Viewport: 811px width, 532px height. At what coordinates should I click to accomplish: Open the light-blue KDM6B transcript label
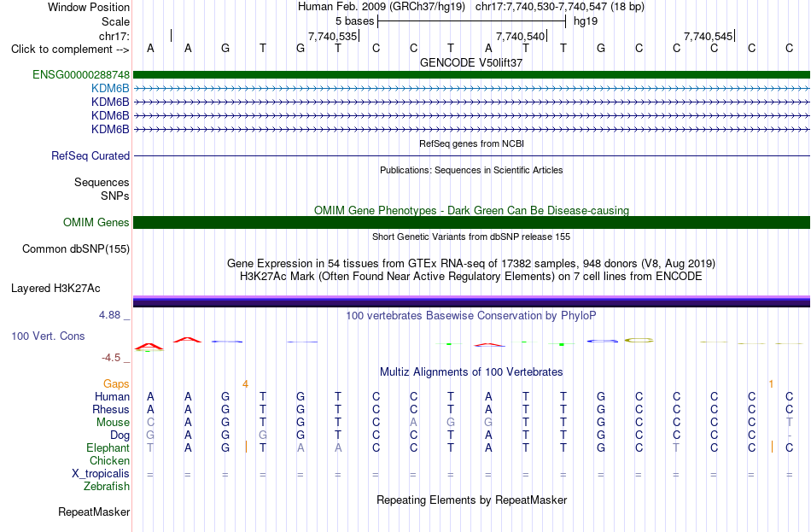tap(110, 89)
